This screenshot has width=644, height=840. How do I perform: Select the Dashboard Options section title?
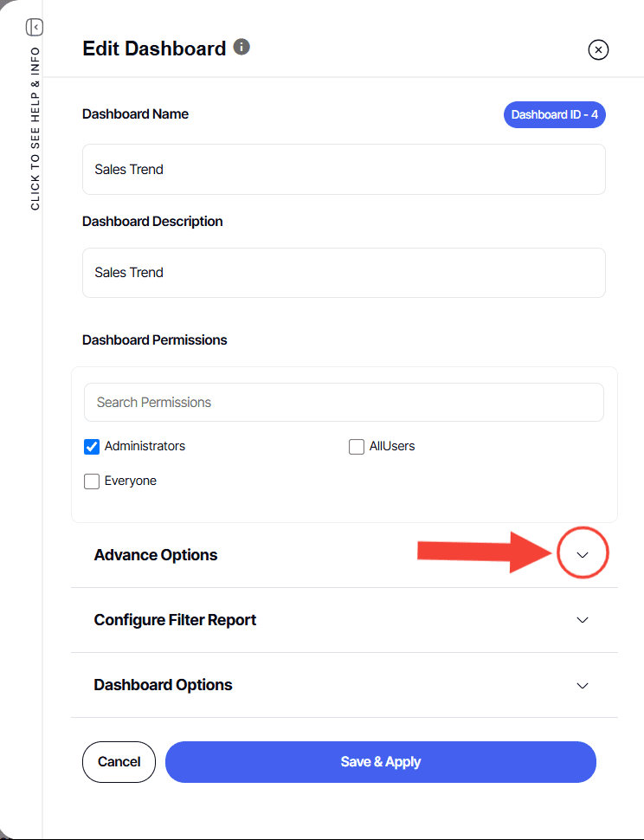(x=163, y=685)
